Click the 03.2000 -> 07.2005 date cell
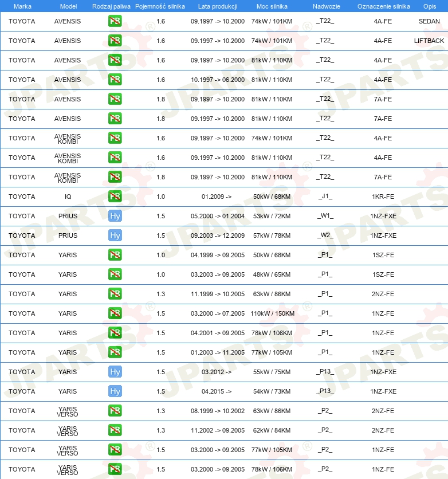The image size is (448, 479). (218, 313)
